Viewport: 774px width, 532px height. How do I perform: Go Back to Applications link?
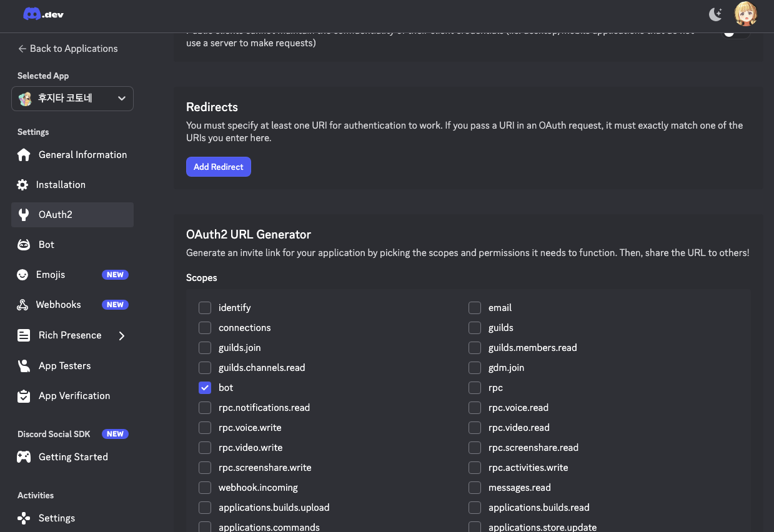point(67,49)
